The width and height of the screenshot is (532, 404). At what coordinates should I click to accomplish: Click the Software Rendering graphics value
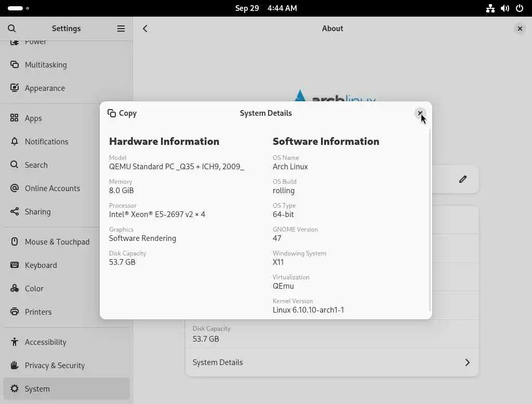tap(142, 238)
